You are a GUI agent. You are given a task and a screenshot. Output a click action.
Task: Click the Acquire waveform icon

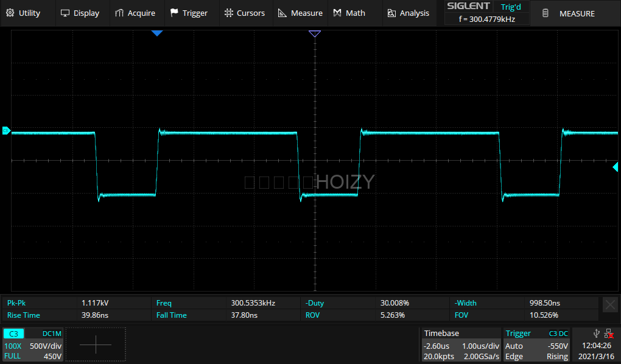tap(119, 13)
